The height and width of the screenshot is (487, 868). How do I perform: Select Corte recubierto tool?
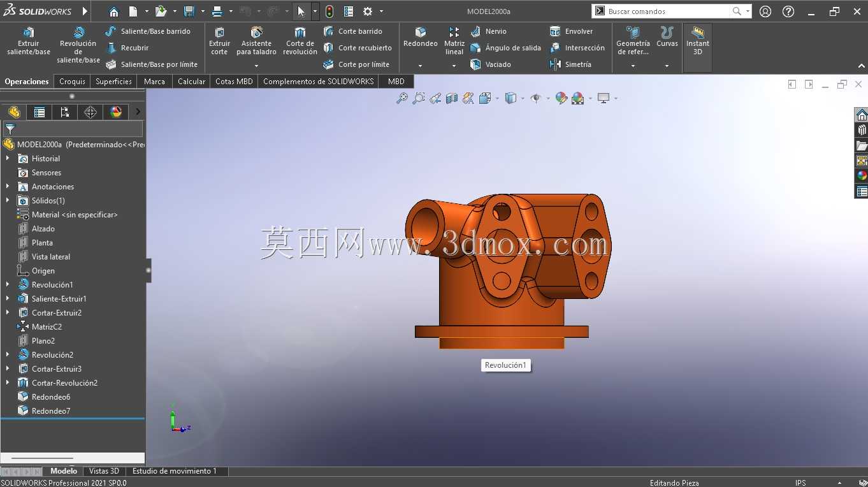click(357, 48)
